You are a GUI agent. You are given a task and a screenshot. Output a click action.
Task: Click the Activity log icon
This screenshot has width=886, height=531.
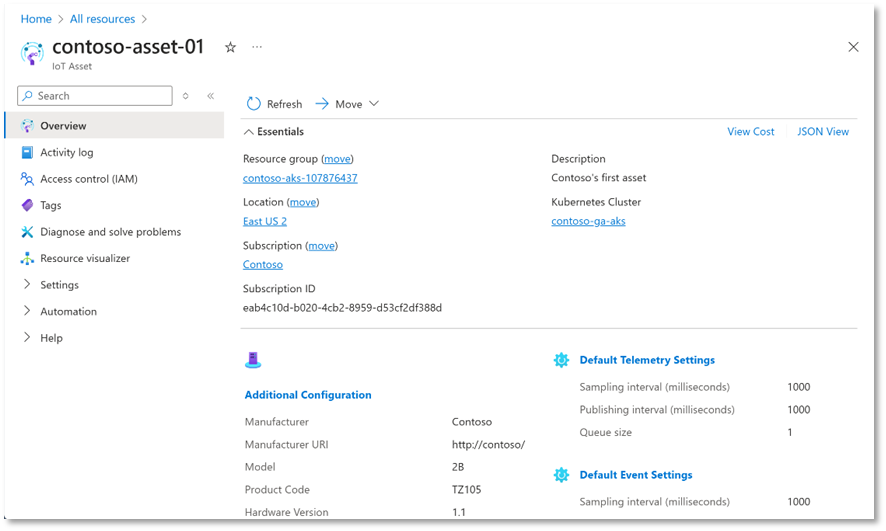coord(27,153)
